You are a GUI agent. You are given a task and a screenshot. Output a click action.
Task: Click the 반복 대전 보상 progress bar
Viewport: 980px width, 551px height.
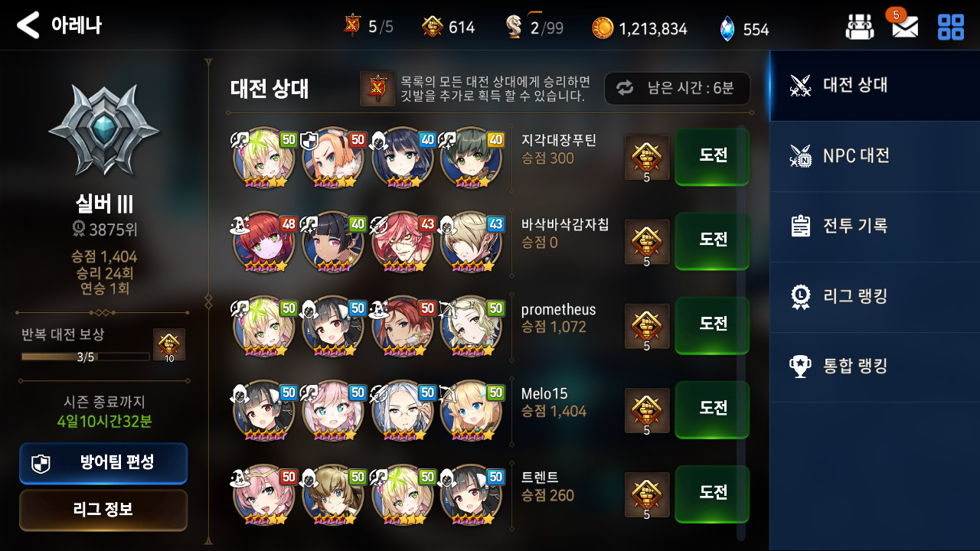(x=85, y=357)
